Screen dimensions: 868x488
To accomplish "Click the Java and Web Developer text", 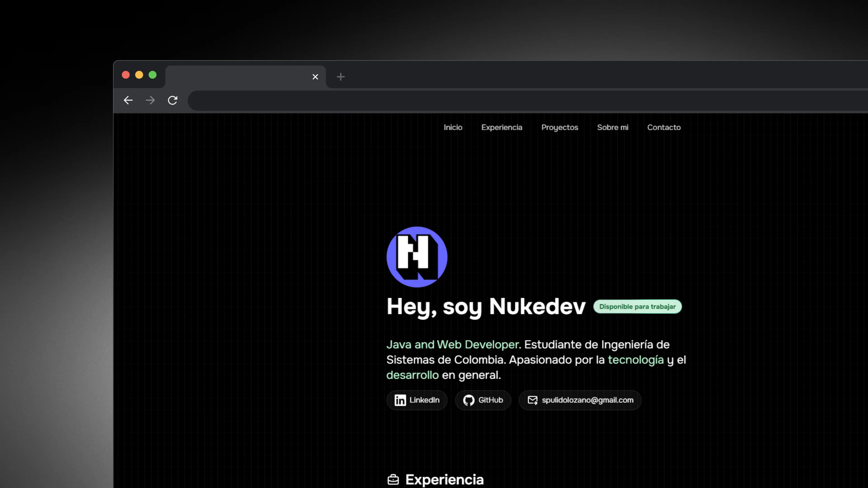I will (452, 345).
